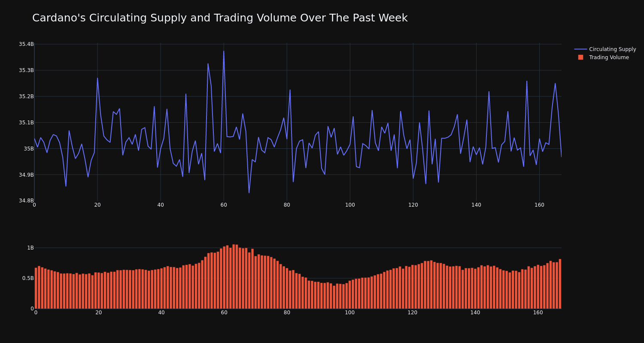This screenshot has width=644, height=343.
Task: Click the 35.3B y-axis label
Action: (x=26, y=70)
